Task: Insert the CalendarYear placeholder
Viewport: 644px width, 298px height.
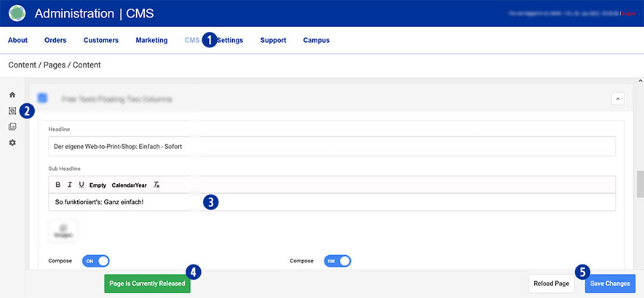Action: 129,185
